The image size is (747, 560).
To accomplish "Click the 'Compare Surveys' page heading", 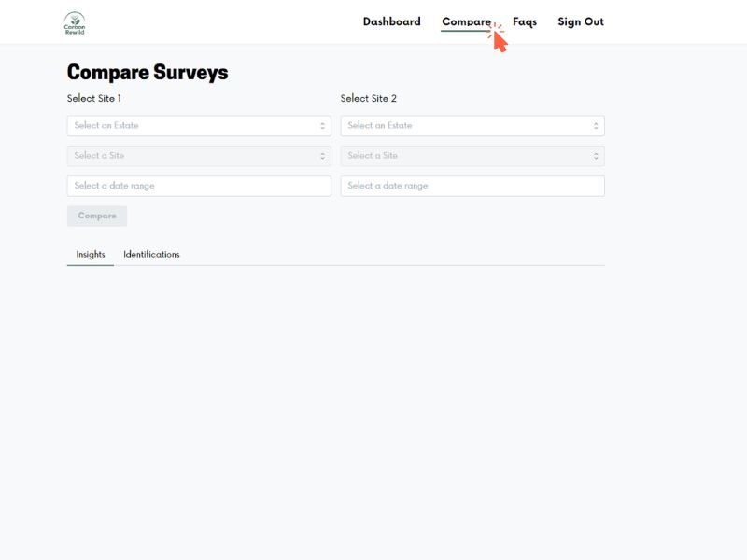I will point(148,73).
